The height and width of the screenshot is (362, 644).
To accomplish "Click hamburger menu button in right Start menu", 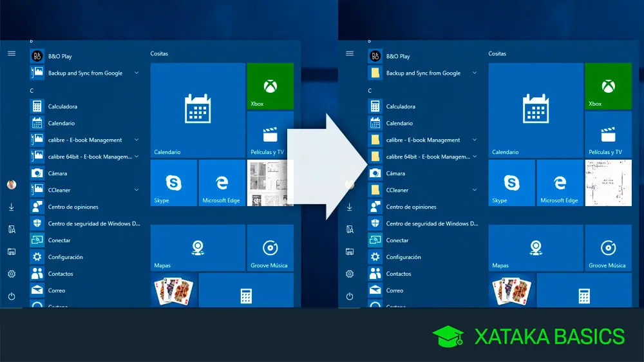I will pyautogui.click(x=350, y=53).
